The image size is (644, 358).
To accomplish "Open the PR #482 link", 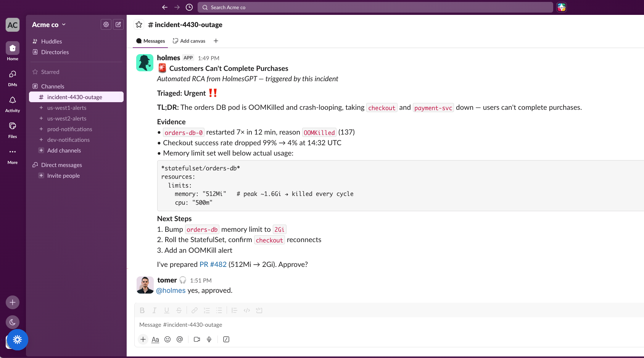I will (x=213, y=264).
